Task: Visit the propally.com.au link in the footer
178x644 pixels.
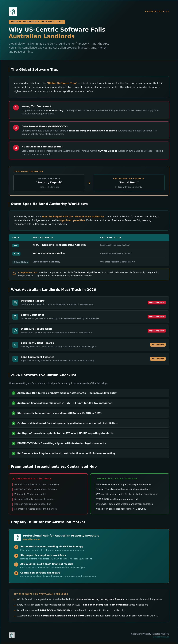Action: [161, 637]
